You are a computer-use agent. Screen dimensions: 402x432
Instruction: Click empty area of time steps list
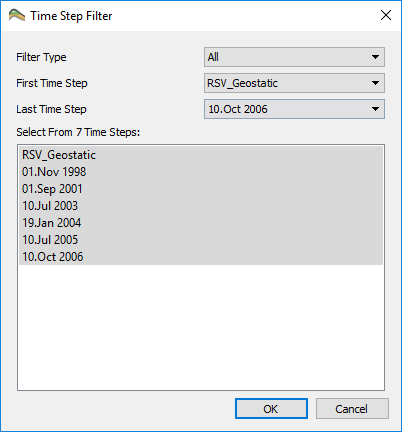pyautogui.click(x=201, y=327)
